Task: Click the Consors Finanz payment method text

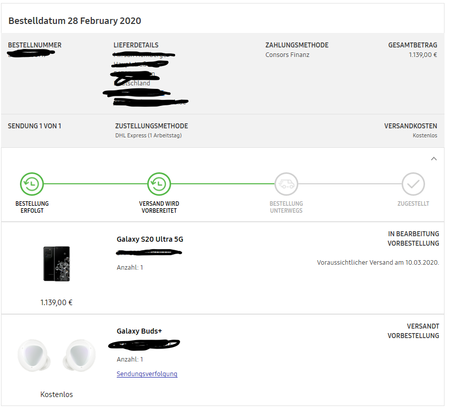Action: pyautogui.click(x=287, y=55)
